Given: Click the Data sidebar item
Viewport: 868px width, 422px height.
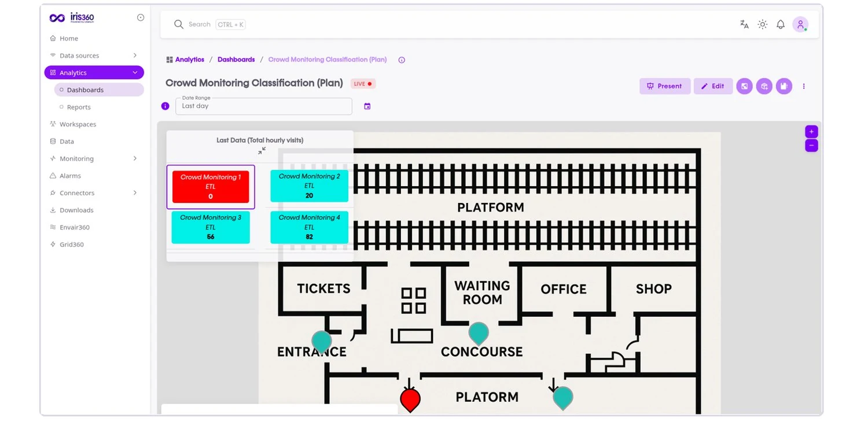Looking at the screenshot, I should coord(67,141).
